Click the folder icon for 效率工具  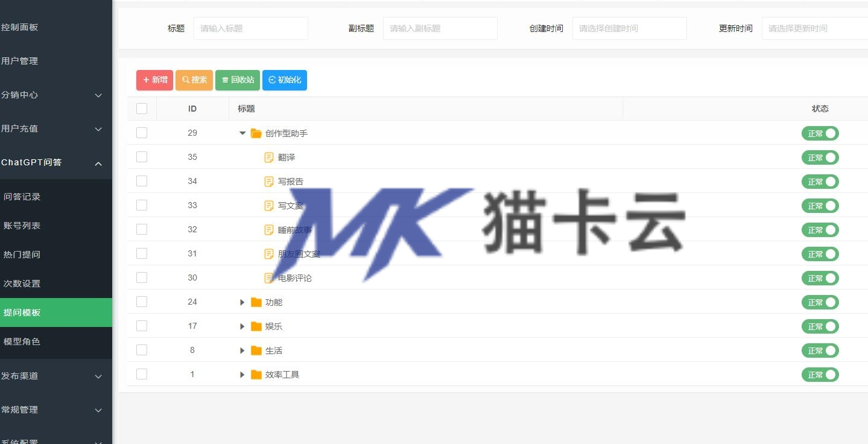256,375
